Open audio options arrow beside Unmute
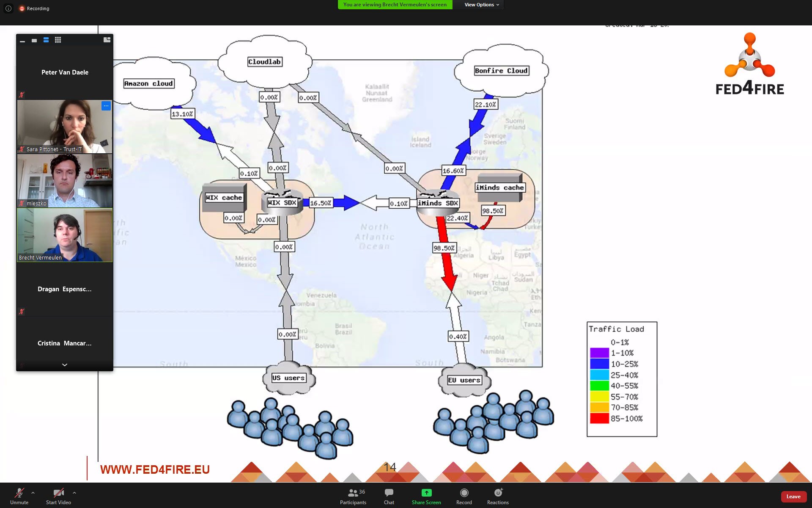The image size is (812, 508). coord(33,493)
